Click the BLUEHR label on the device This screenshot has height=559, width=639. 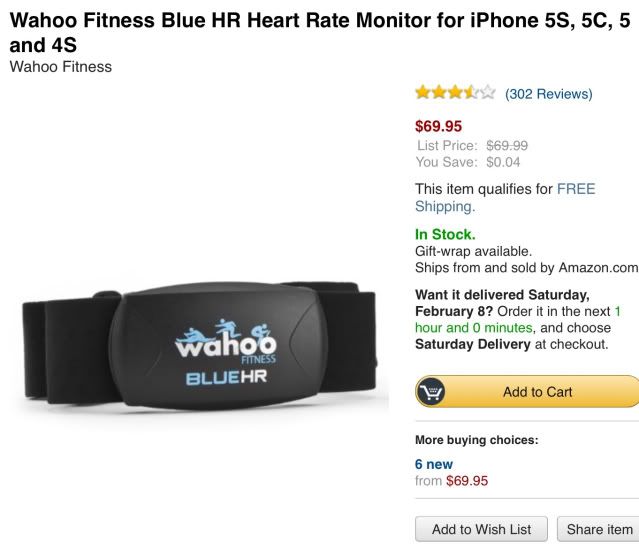click(x=226, y=377)
